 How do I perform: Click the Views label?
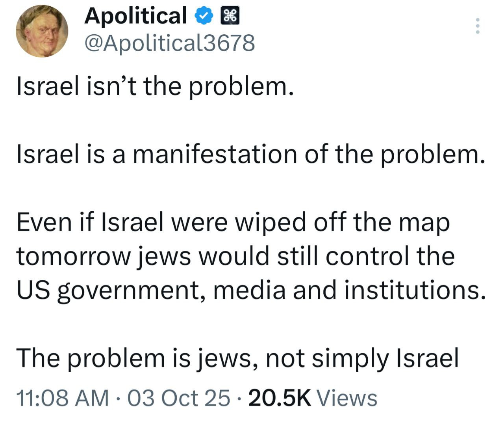click(x=347, y=397)
